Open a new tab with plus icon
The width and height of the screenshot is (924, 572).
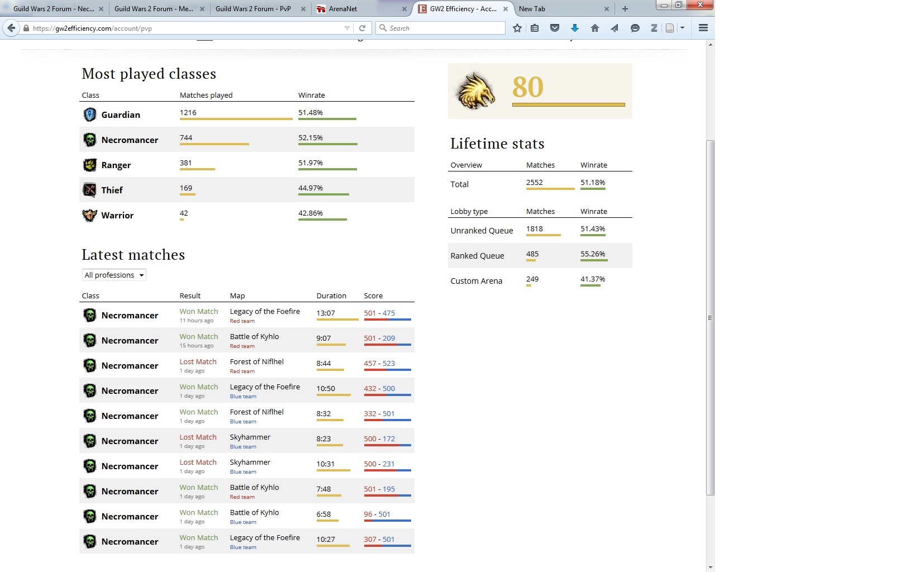625,8
